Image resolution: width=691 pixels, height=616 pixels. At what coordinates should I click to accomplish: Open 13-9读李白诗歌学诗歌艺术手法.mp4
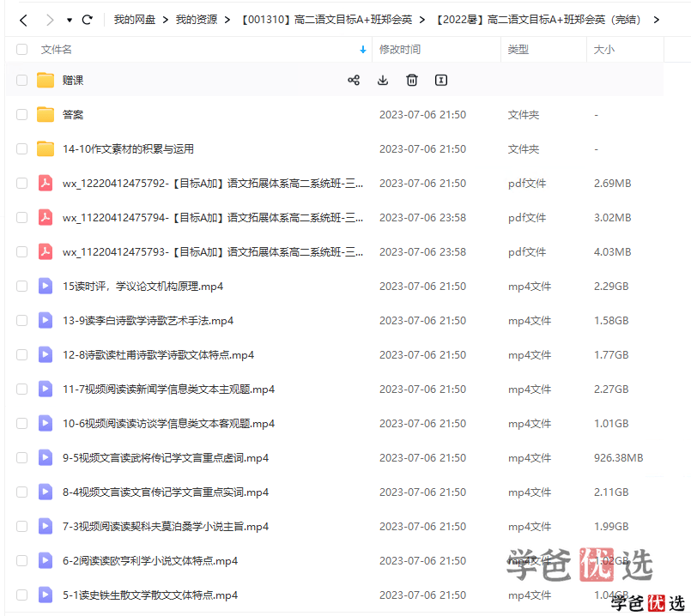click(148, 321)
